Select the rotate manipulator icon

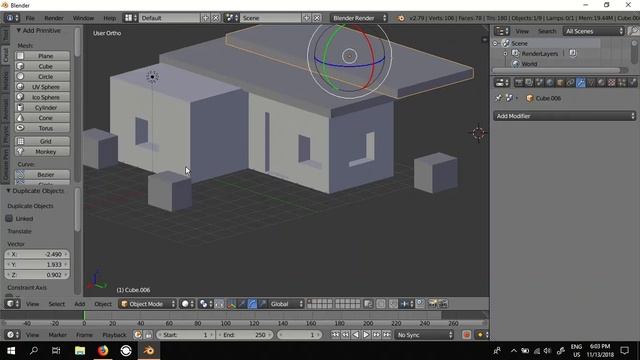[252, 304]
